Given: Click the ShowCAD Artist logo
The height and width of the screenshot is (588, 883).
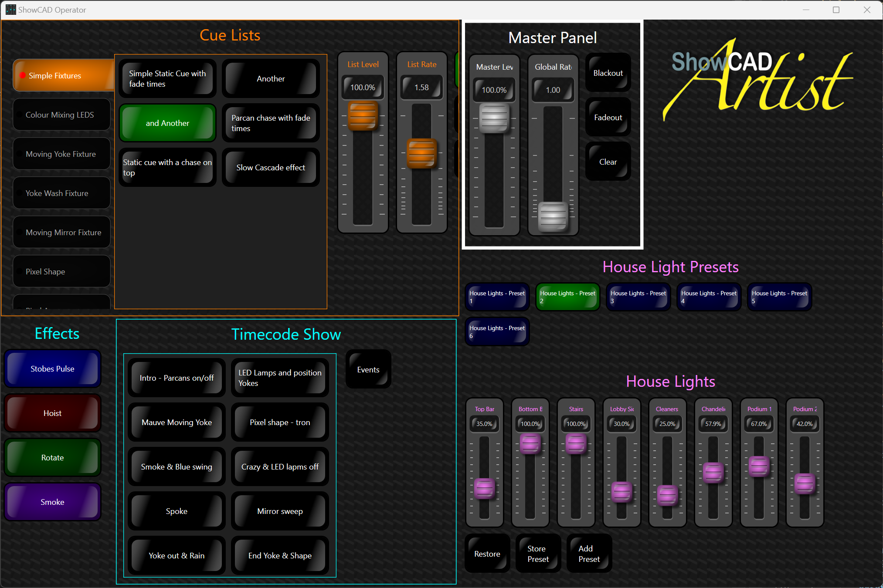Looking at the screenshot, I should [757, 81].
